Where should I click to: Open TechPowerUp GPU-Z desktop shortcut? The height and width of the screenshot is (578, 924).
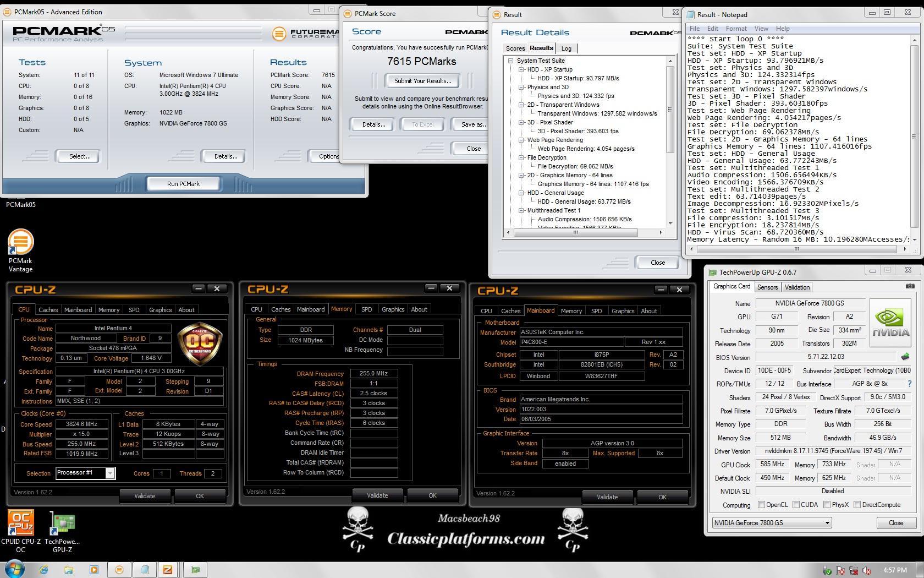(62, 531)
